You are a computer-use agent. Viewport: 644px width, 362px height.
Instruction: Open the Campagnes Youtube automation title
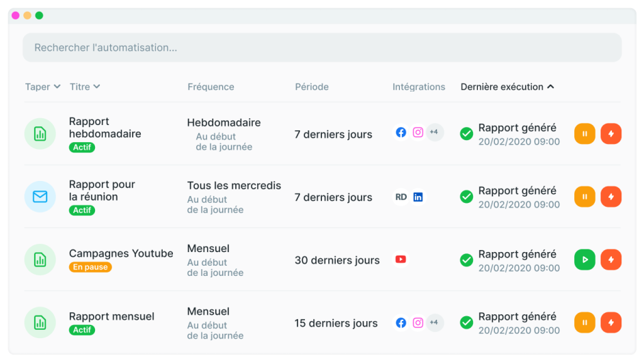121,253
